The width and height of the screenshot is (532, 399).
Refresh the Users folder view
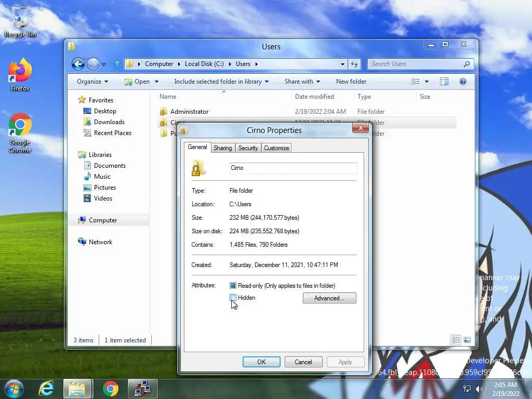point(354,64)
